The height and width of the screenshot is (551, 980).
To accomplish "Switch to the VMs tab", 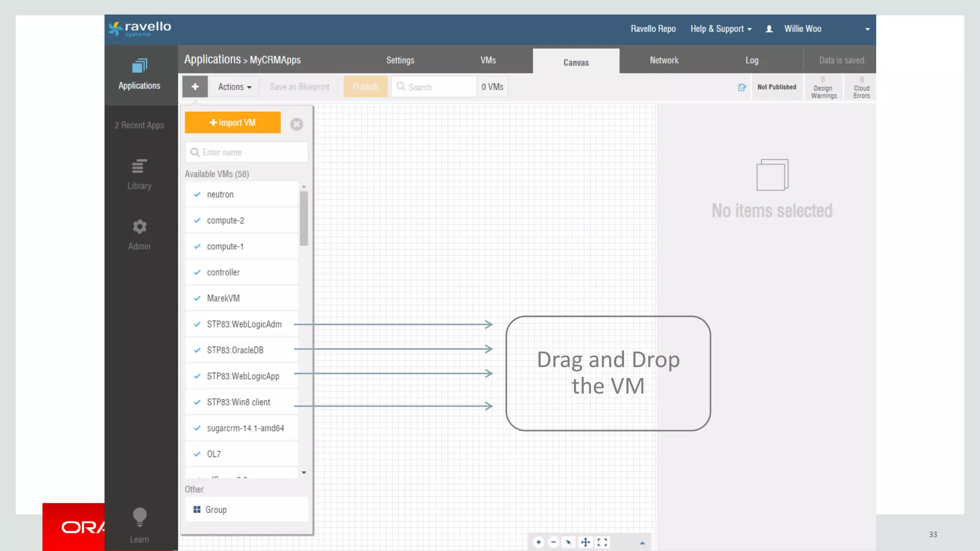I will click(x=488, y=60).
